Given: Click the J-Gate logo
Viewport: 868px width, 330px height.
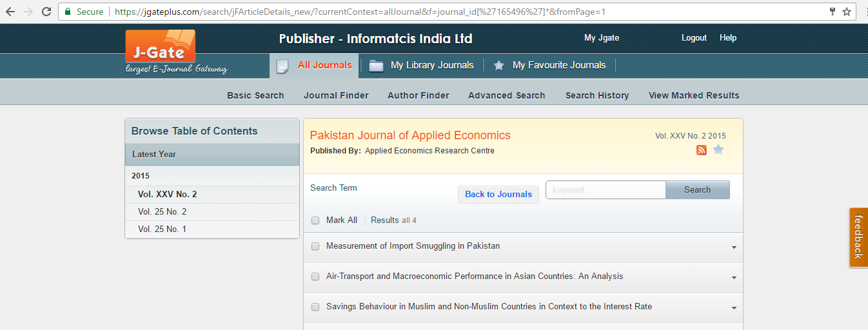Looking at the screenshot, I should [161, 46].
